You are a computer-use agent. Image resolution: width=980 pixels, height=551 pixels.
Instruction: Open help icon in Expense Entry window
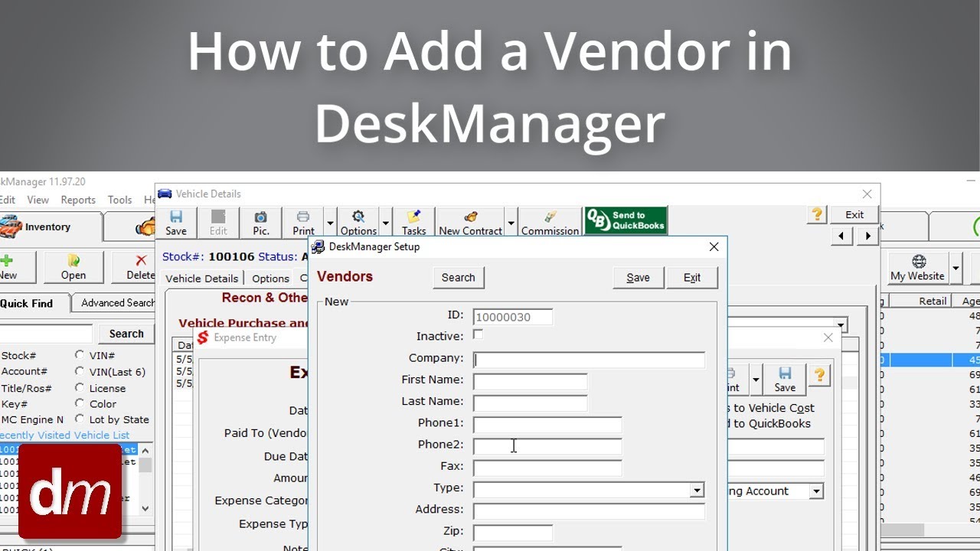(819, 375)
